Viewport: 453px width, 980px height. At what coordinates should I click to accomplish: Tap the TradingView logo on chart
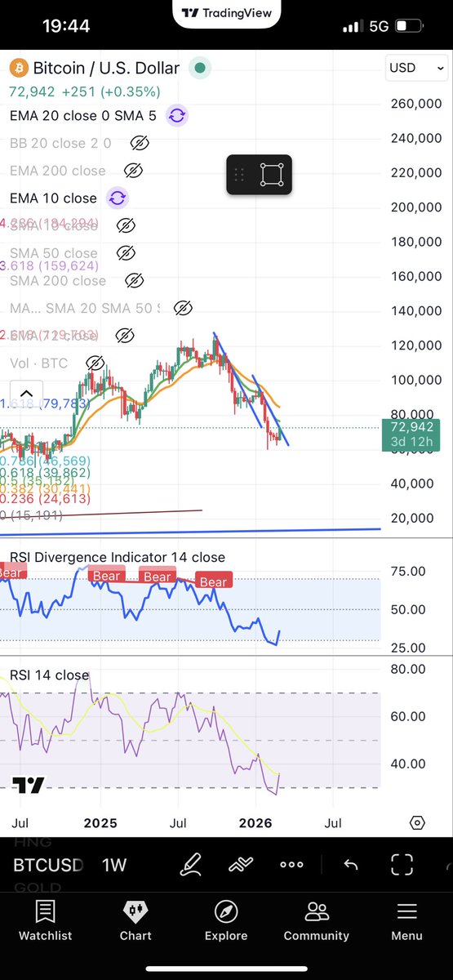(29, 786)
